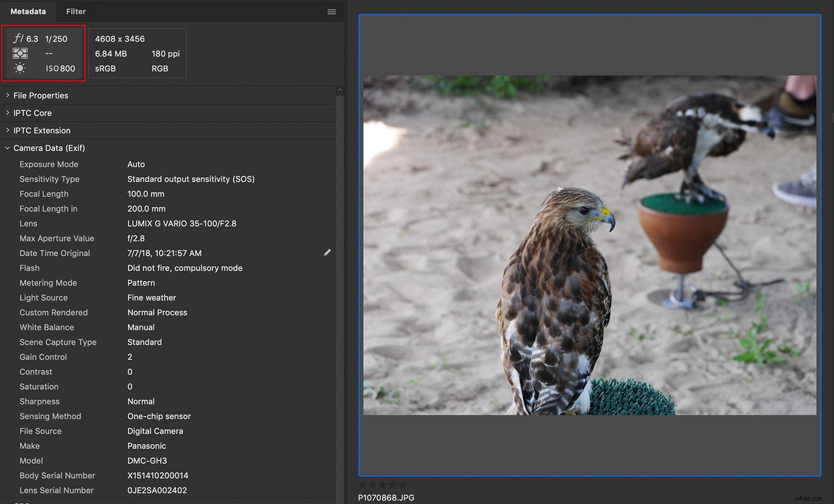Click the Flash metadata field value
Viewport: 834px width, 504px height.
[185, 268]
